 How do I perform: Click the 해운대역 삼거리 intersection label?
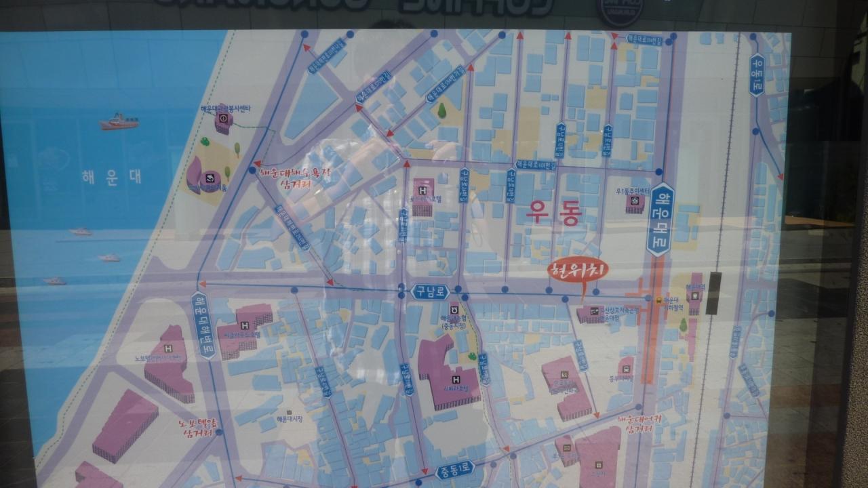(x=637, y=424)
